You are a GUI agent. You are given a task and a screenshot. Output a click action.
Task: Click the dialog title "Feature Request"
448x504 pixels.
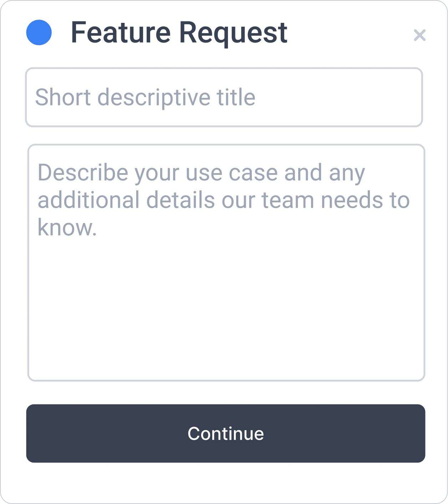179,32
